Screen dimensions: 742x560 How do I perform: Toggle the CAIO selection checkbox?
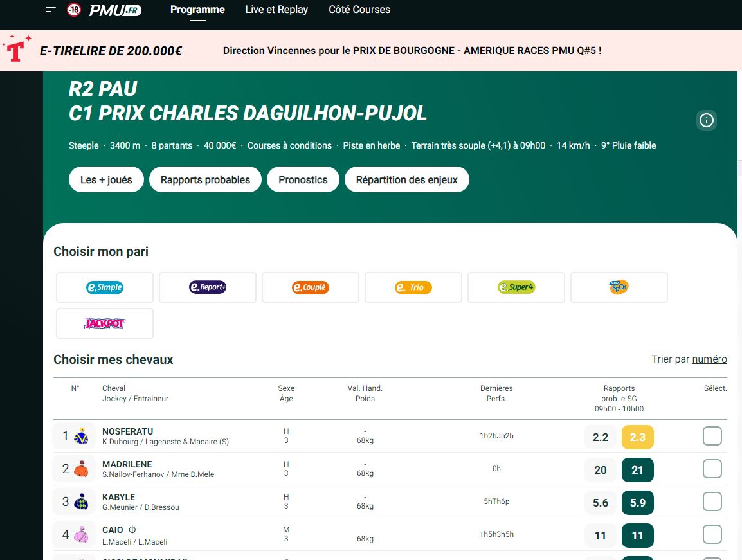tap(712, 534)
